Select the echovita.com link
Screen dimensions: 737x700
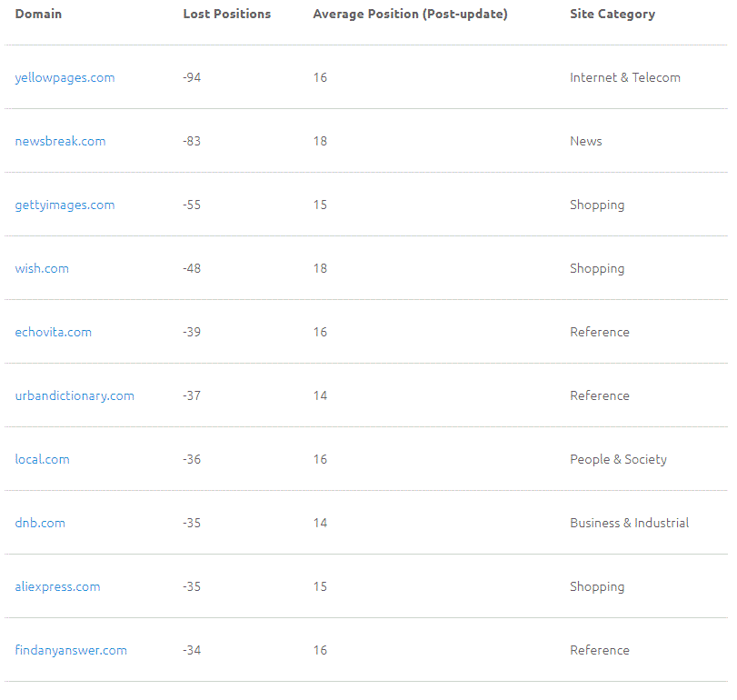53,332
